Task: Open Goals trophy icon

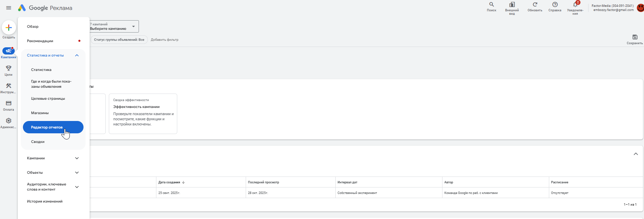Action: coord(9,68)
